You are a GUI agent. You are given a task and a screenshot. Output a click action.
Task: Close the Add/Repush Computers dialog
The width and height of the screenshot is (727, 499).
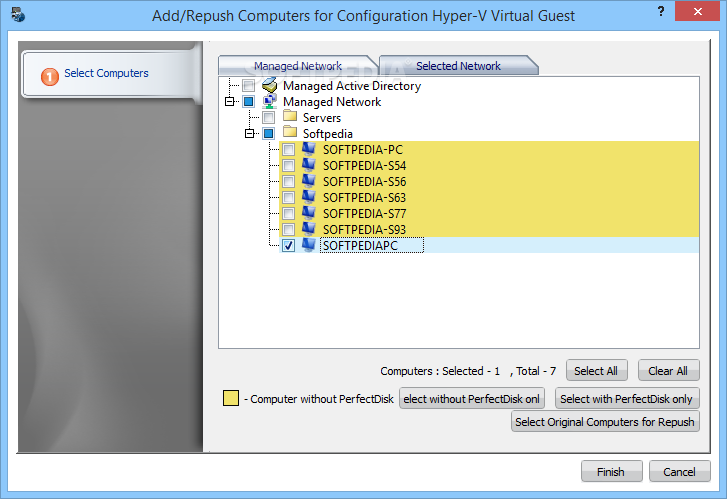click(x=697, y=12)
